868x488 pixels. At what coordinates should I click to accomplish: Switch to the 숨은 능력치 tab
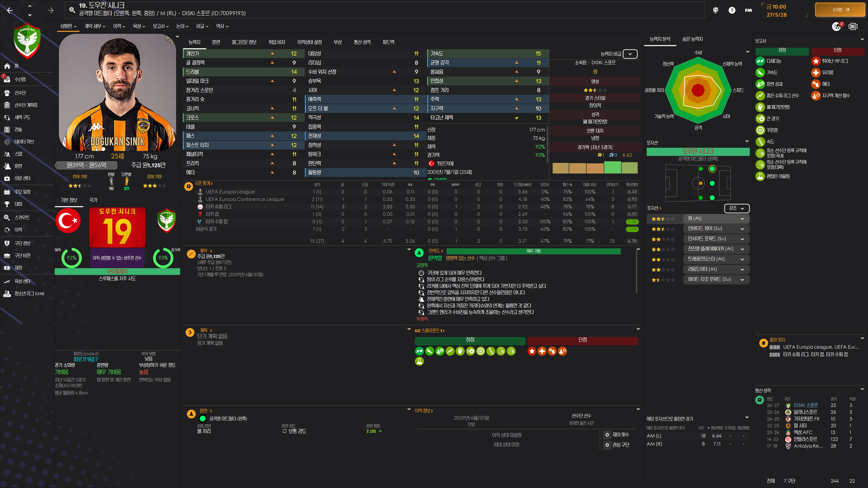point(692,39)
